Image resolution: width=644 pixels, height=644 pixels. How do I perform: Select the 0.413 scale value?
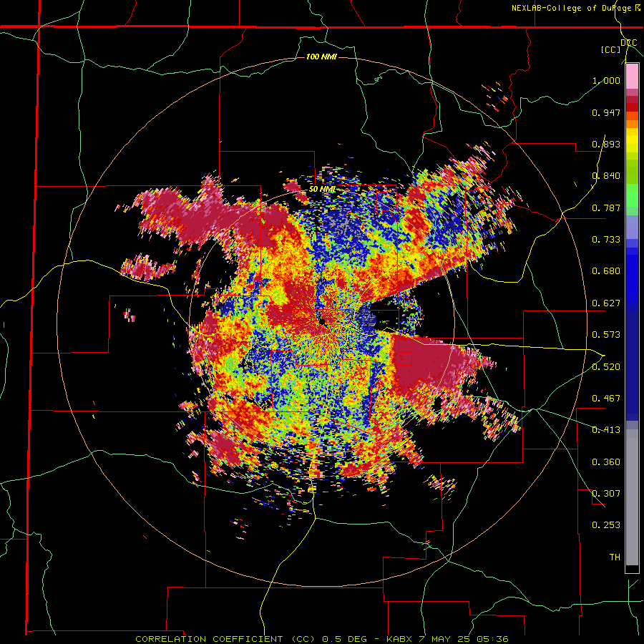click(x=606, y=430)
